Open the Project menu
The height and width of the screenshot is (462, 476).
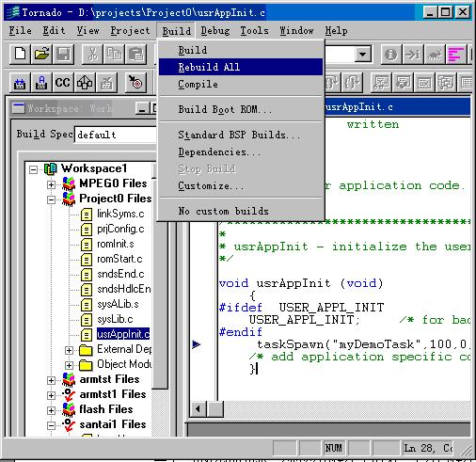coord(130,30)
